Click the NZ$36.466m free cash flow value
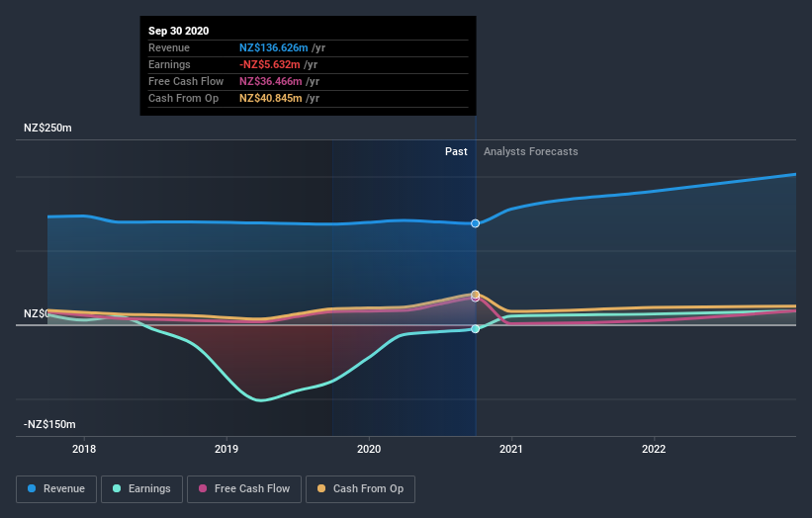Viewport: 812px width, 518px height. 270,81
